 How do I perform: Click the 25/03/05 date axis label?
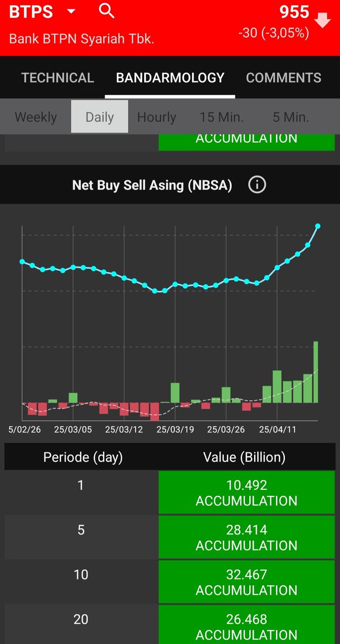point(73,429)
